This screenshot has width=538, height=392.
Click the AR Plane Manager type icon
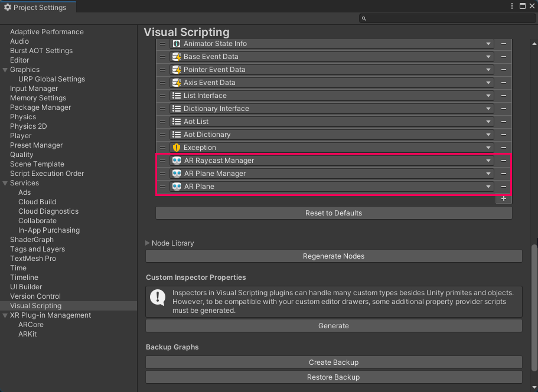(x=177, y=174)
